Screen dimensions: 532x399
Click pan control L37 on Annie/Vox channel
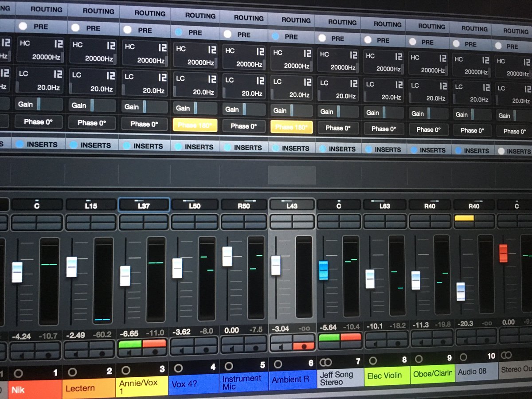144,206
